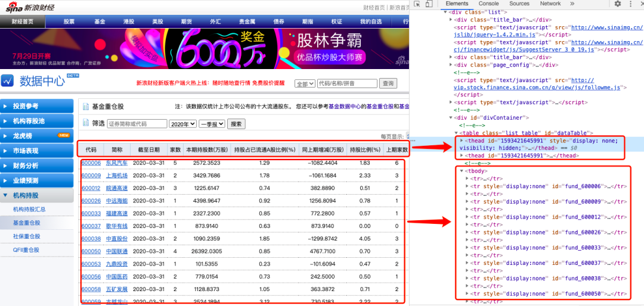Open 外汇 in navigation bar
The height and width of the screenshot is (306, 644).
pos(215,22)
